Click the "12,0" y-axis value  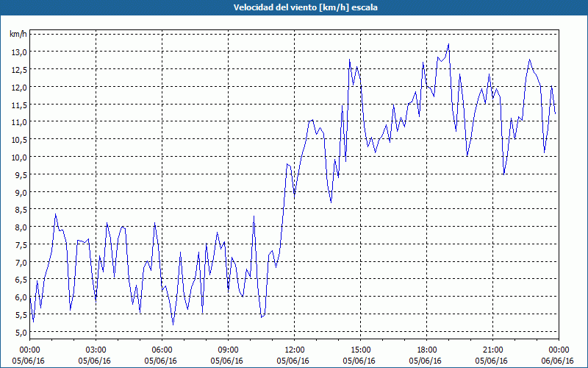(x=20, y=87)
